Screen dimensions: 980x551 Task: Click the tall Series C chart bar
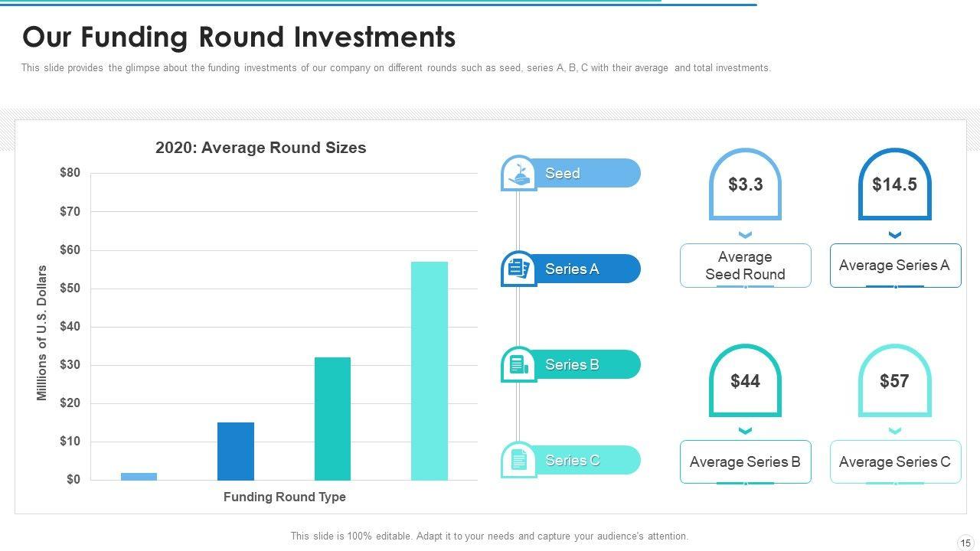[x=430, y=371]
